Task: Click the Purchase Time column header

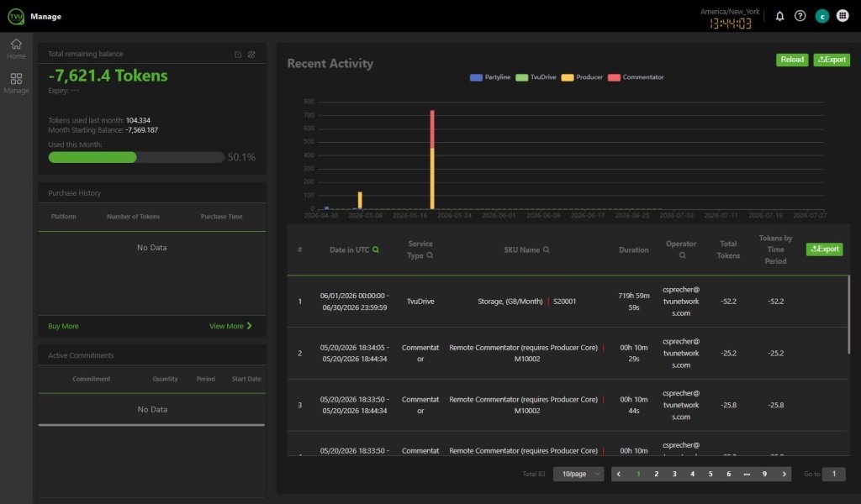Action: (x=221, y=217)
